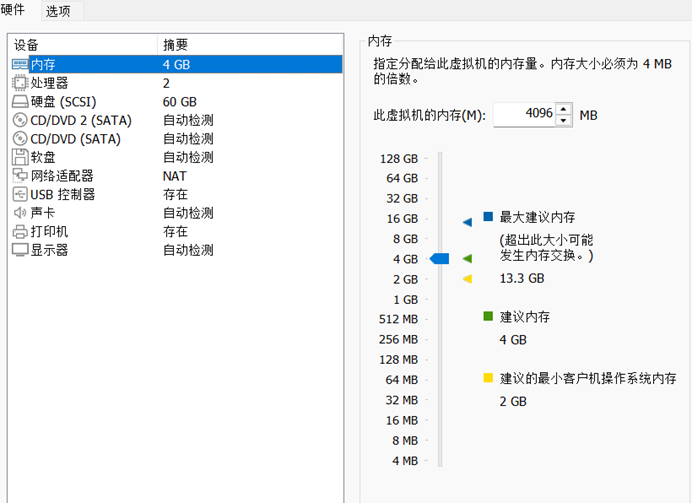Click the memory size field showing 4096
The height and width of the screenshot is (503, 692).
coord(524,114)
